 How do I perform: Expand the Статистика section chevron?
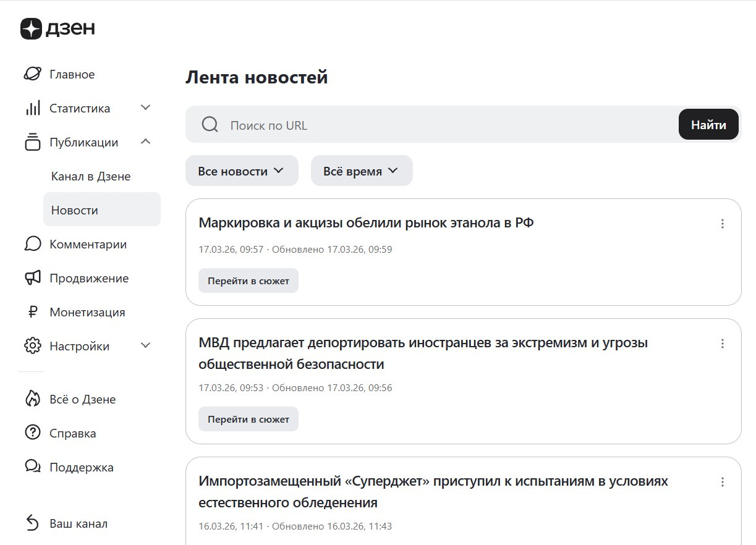[146, 108]
